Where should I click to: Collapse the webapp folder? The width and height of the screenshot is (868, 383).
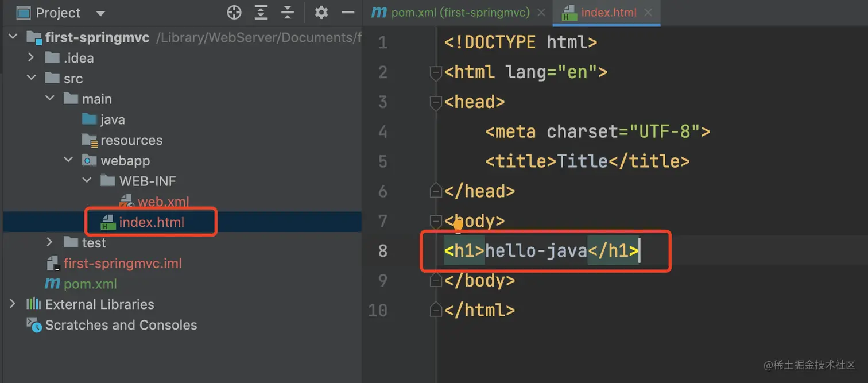[x=68, y=161]
